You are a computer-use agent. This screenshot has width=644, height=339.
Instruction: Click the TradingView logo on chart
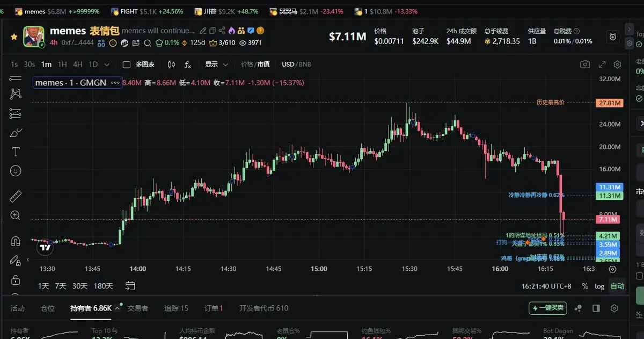point(46,248)
